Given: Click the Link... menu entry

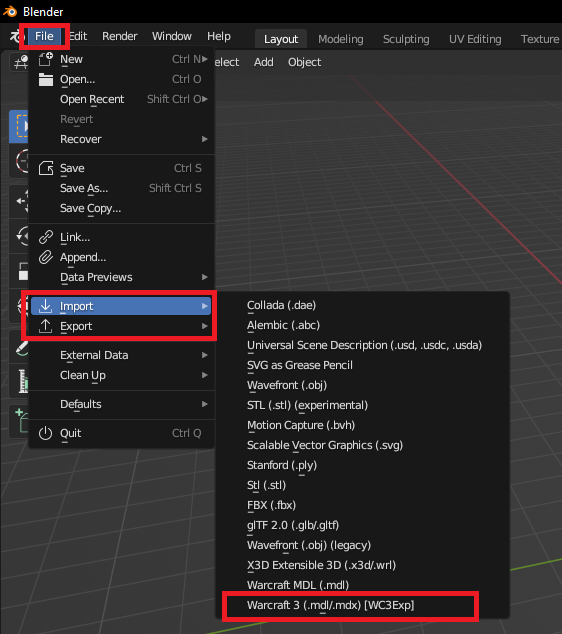Looking at the screenshot, I should 121,237.
